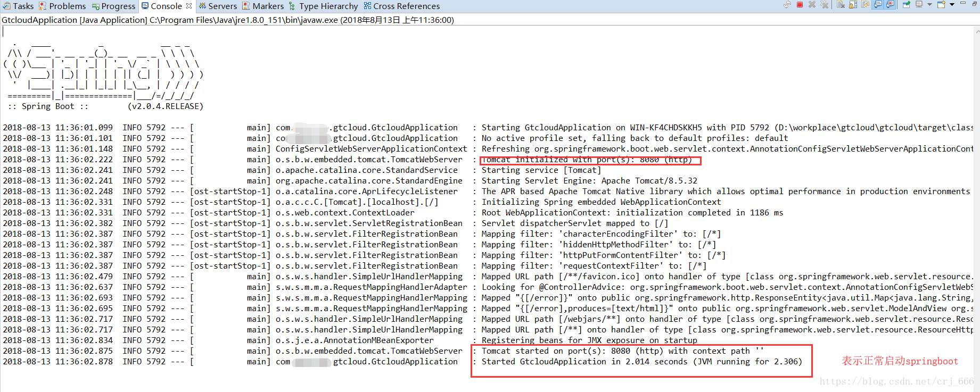This screenshot has width=980, height=392.
Task: Toggle Scroll Lock in the console toolbar
Action: pos(853,4)
